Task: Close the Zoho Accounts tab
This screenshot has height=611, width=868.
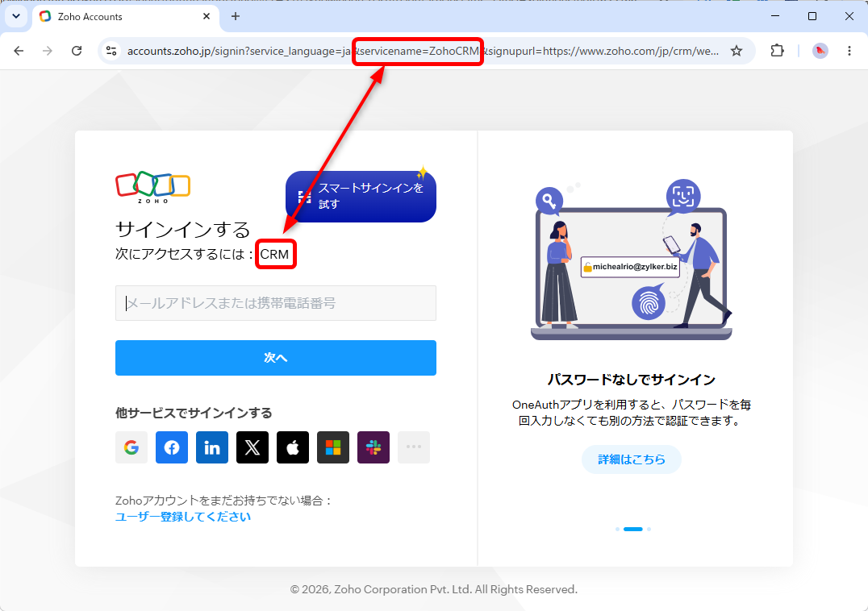Action: point(207,17)
